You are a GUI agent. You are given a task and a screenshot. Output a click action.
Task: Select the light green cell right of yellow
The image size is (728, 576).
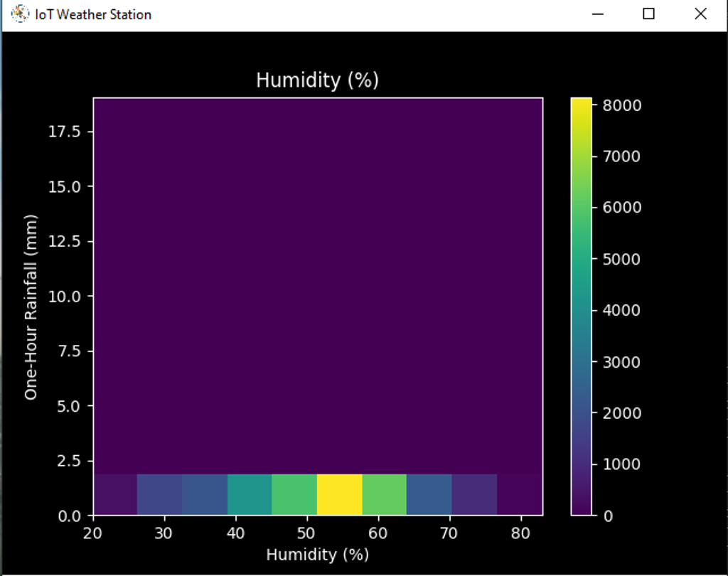[384, 494]
